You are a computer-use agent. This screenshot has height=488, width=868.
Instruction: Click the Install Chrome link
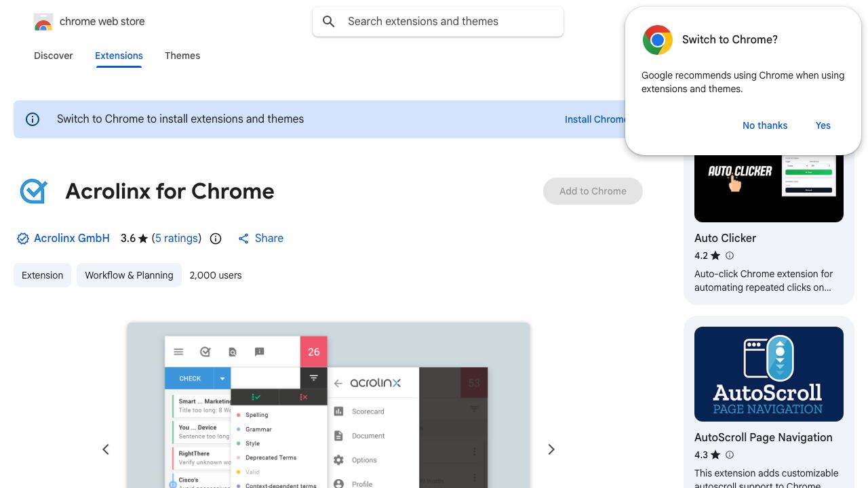coord(596,119)
